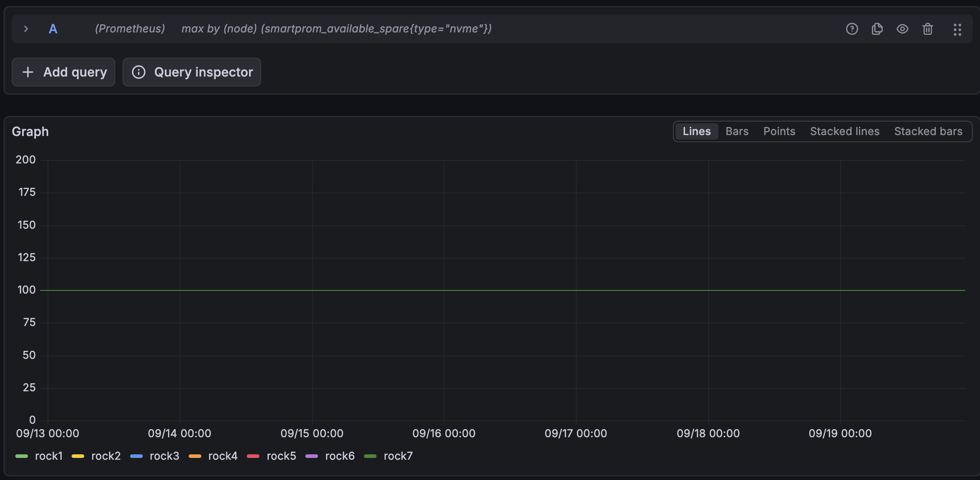
Task: Select the Lines graph style
Action: [x=697, y=131]
